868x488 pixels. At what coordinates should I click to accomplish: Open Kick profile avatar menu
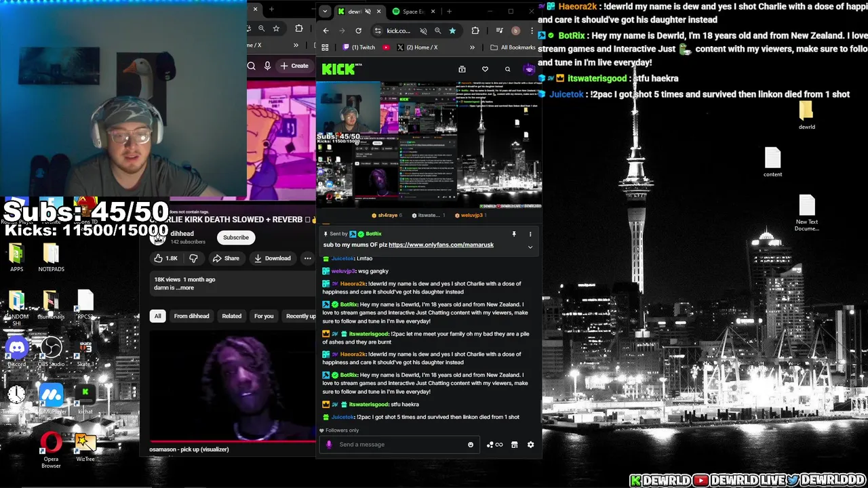click(530, 69)
